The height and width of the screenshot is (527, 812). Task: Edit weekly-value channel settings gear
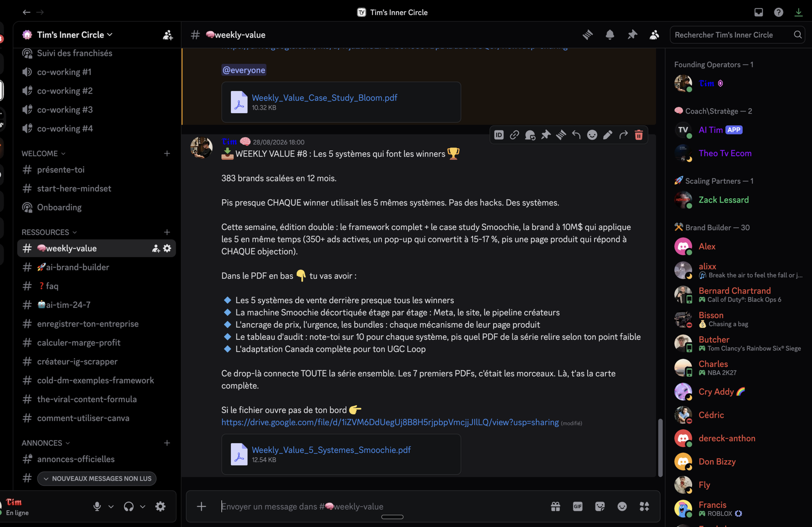click(167, 248)
